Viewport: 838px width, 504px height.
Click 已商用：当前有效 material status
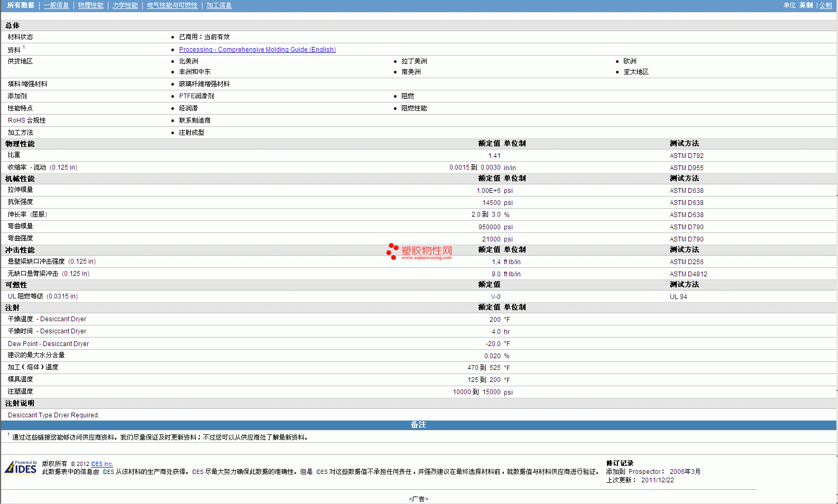(204, 37)
